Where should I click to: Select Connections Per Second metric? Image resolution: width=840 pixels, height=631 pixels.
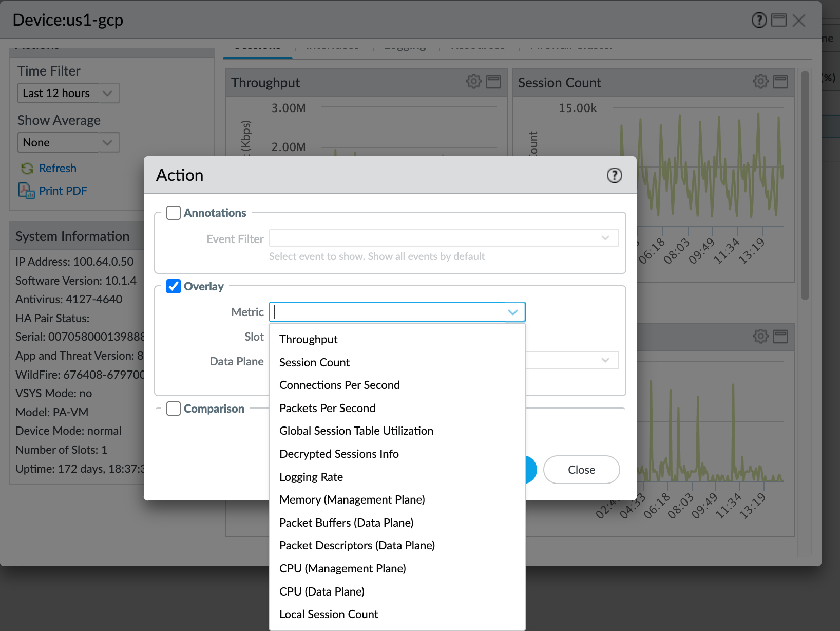tap(339, 385)
